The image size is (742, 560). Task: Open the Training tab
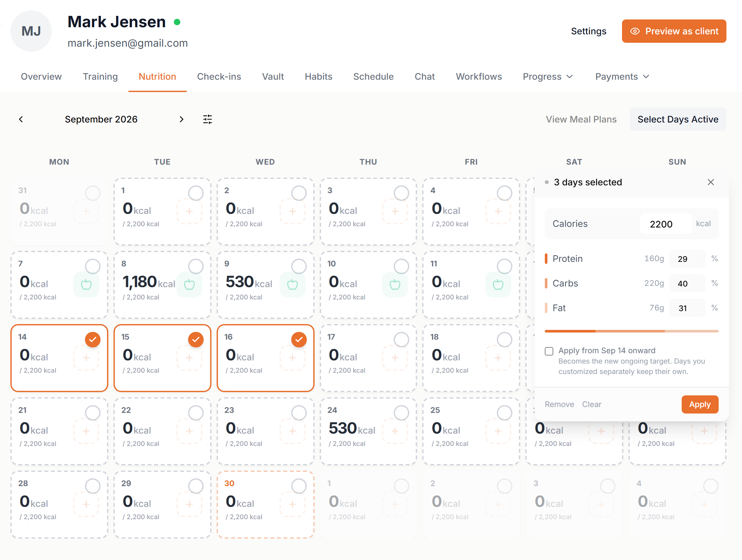[x=100, y=77]
